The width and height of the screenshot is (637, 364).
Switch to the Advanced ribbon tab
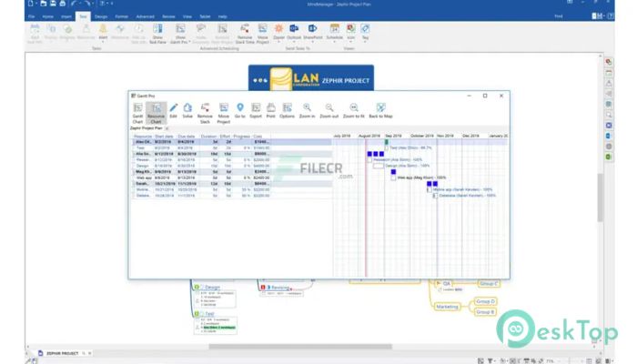(x=145, y=16)
